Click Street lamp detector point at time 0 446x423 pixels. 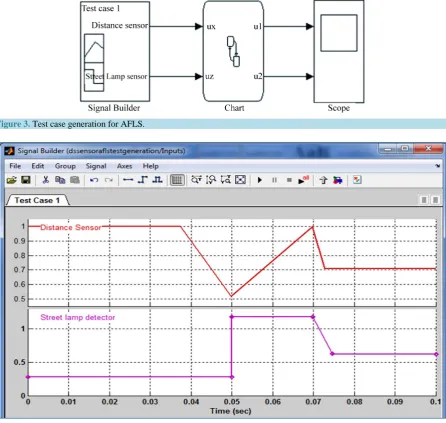click(x=28, y=377)
